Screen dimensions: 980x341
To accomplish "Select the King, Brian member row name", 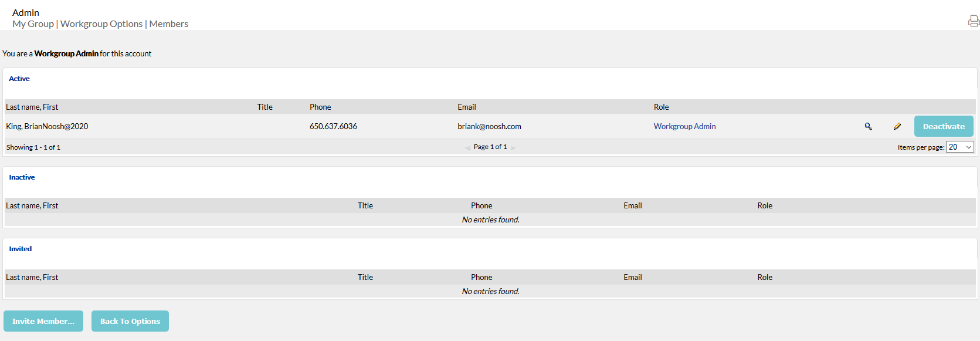I will pyautogui.click(x=47, y=126).
